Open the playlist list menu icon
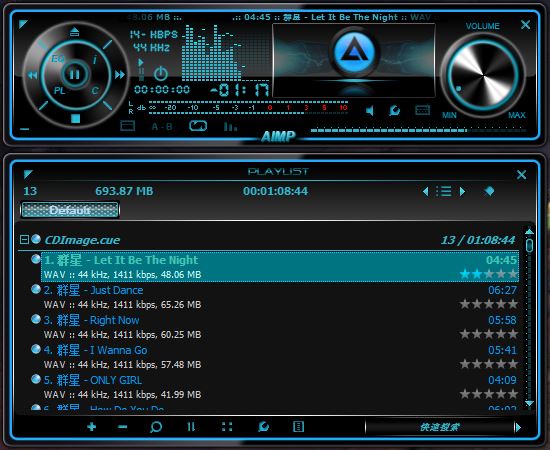The height and width of the screenshot is (450, 550). click(x=444, y=192)
